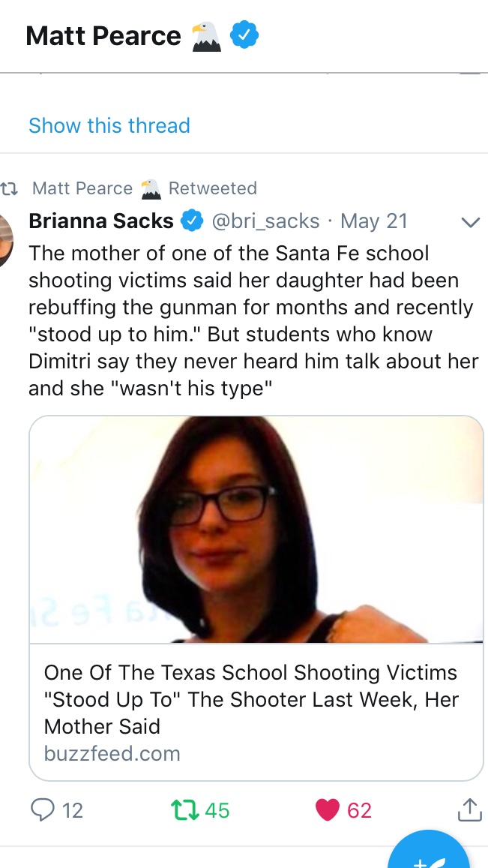Tap the blue compose tweet floating button
488x868 pixels.
point(429,850)
